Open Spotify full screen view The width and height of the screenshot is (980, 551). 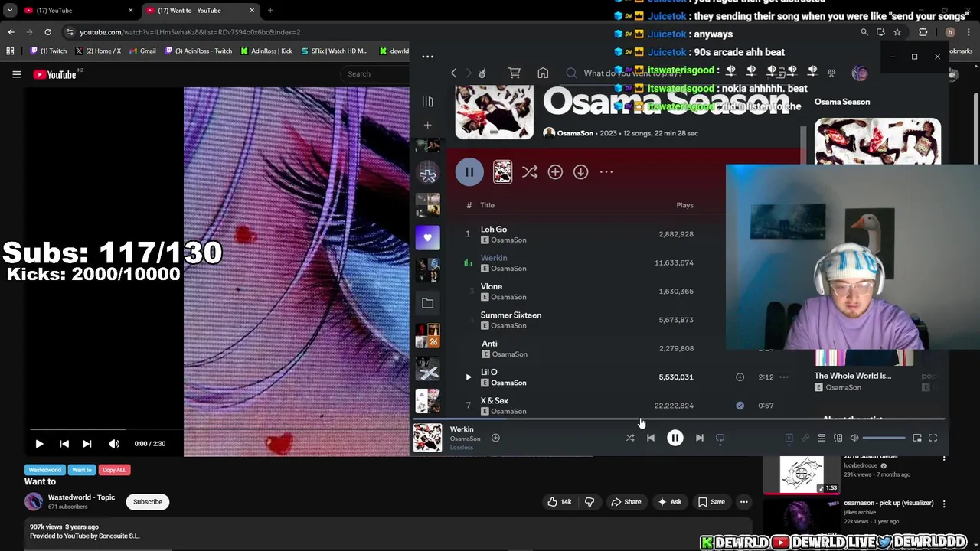point(933,438)
